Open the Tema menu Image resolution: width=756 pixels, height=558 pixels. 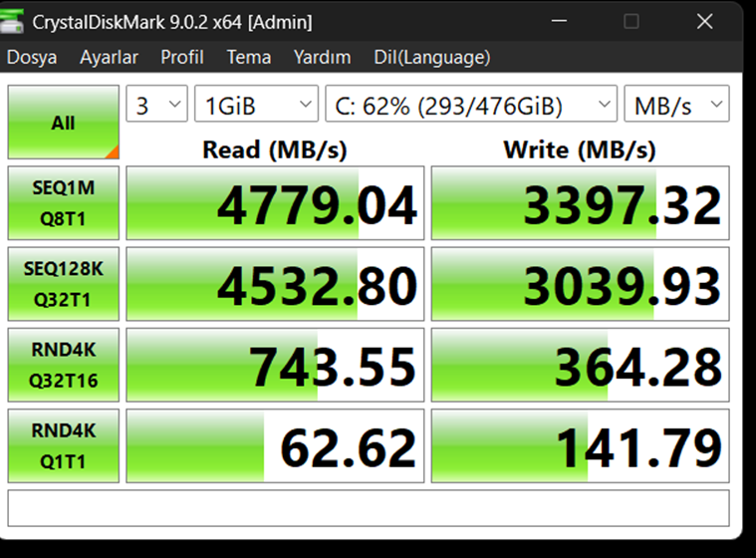[x=249, y=58]
